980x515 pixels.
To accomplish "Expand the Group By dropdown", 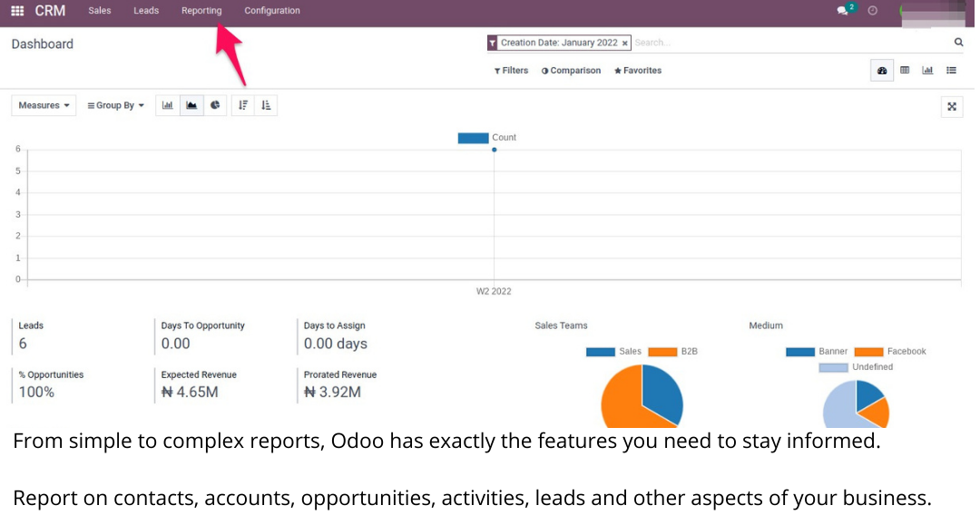I will tap(115, 105).
